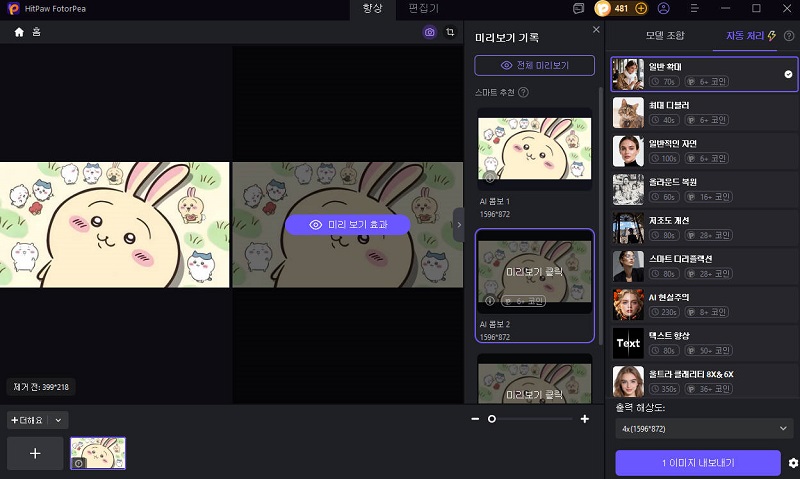
Task: Select the low-light enhancement model, 28+ coins
Action: point(704,228)
